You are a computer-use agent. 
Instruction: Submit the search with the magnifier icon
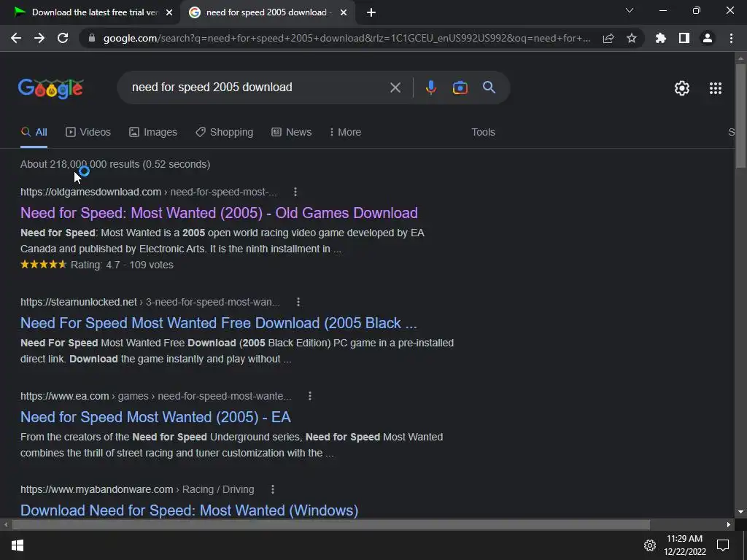click(489, 87)
